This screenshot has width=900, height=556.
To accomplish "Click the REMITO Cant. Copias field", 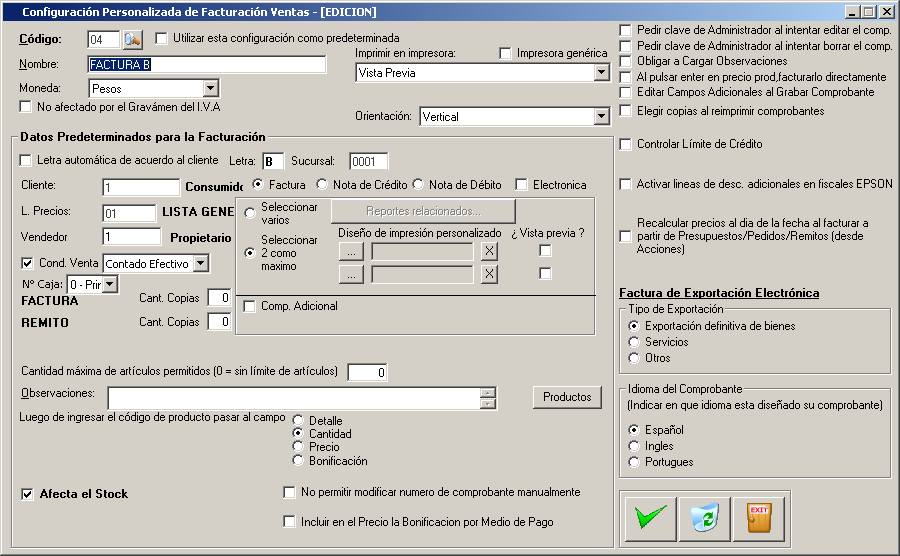I will point(219,322).
